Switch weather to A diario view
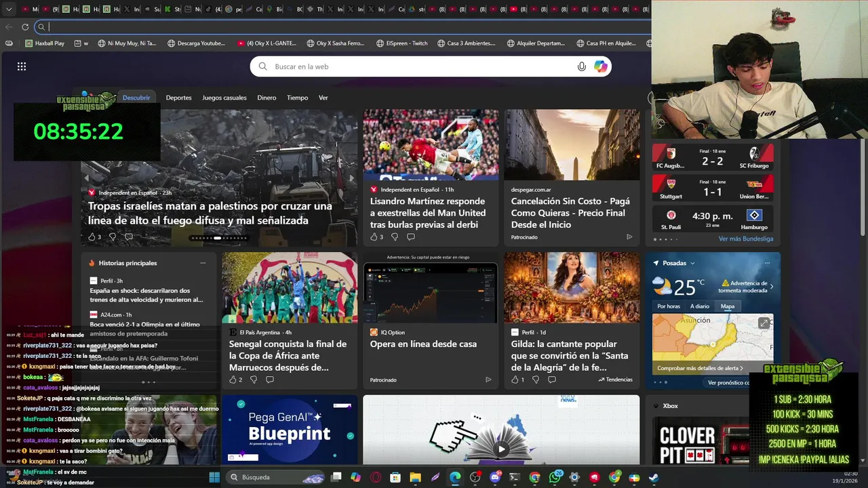This screenshot has width=868, height=488. click(x=700, y=306)
